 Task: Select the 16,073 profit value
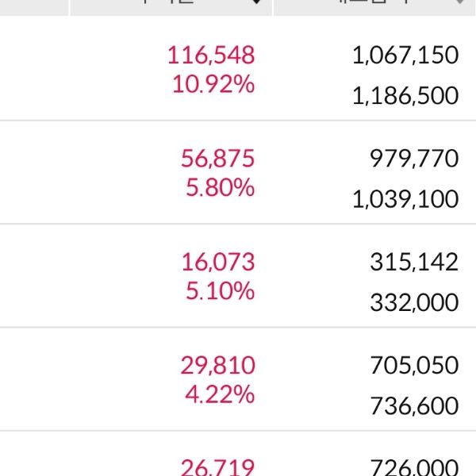219,262
